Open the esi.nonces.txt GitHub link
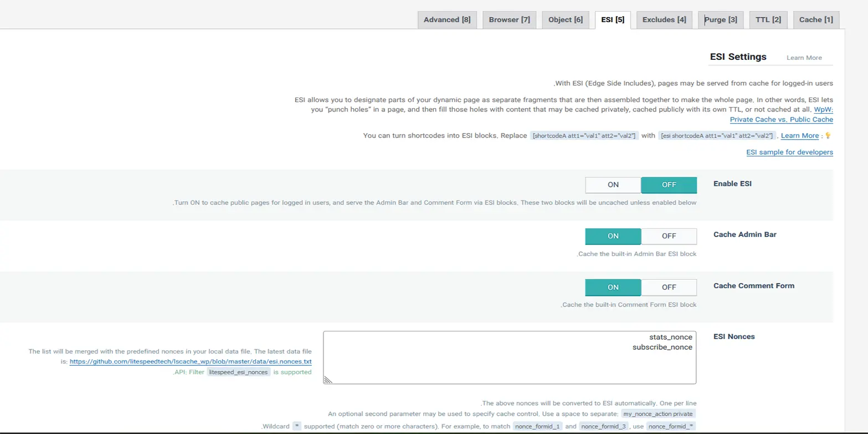This screenshot has height=434, width=868. point(191,361)
